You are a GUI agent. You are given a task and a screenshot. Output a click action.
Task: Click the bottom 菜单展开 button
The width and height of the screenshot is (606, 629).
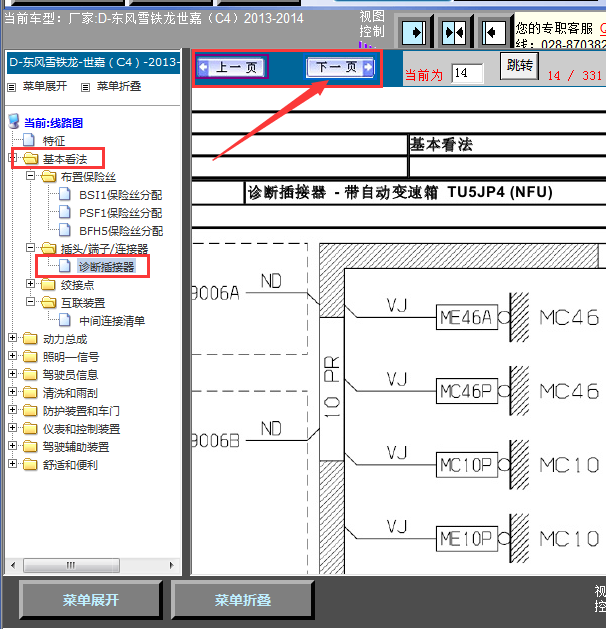coord(91,600)
